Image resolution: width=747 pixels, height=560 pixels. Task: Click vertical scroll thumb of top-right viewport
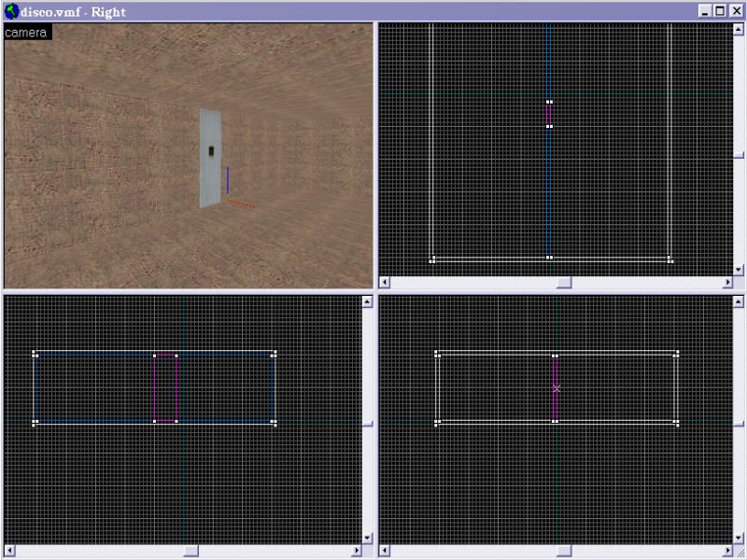pyautogui.click(x=739, y=156)
